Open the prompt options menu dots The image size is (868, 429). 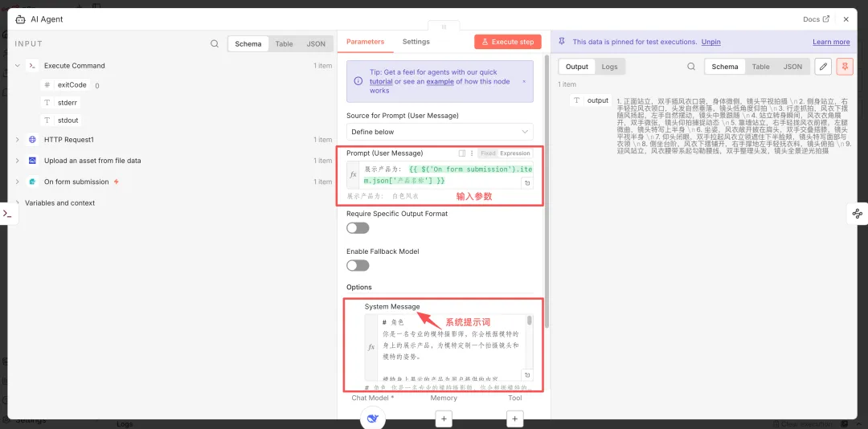pyautogui.click(x=472, y=153)
